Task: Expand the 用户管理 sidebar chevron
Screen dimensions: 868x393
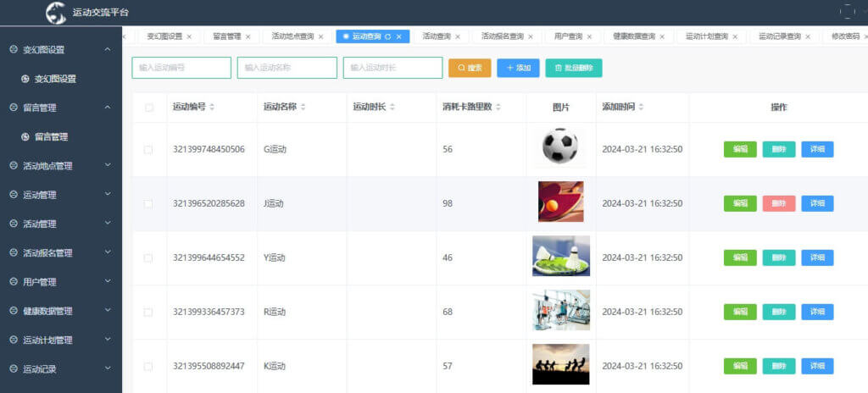Action: point(108,281)
